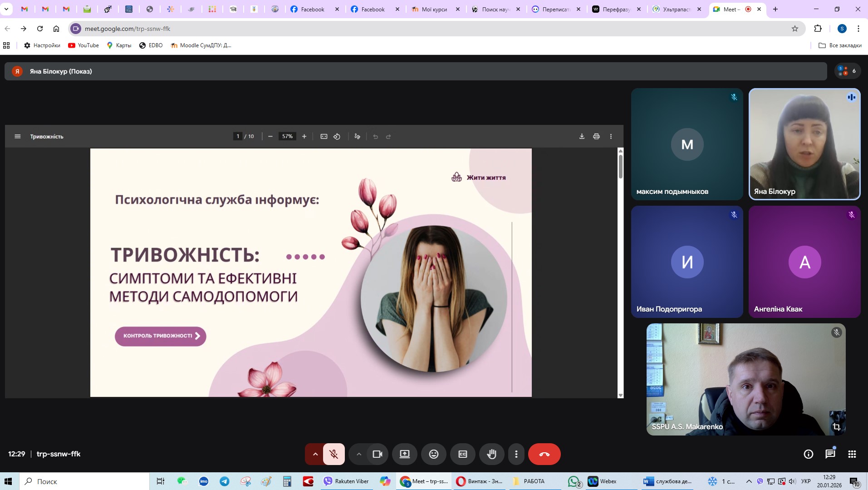Toggle closed captions button
The image size is (868, 490).
click(x=462, y=454)
